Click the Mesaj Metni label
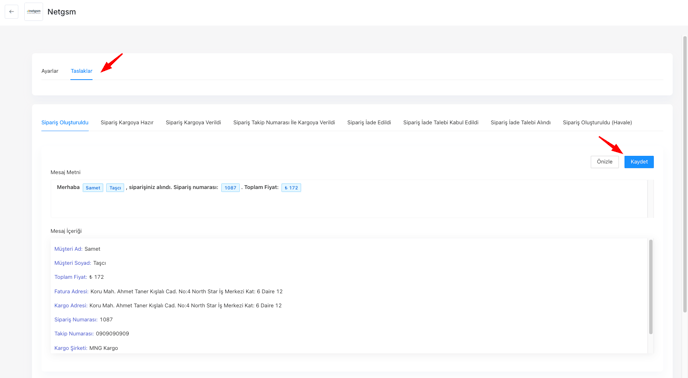688x378 pixels. pos(65,172)
